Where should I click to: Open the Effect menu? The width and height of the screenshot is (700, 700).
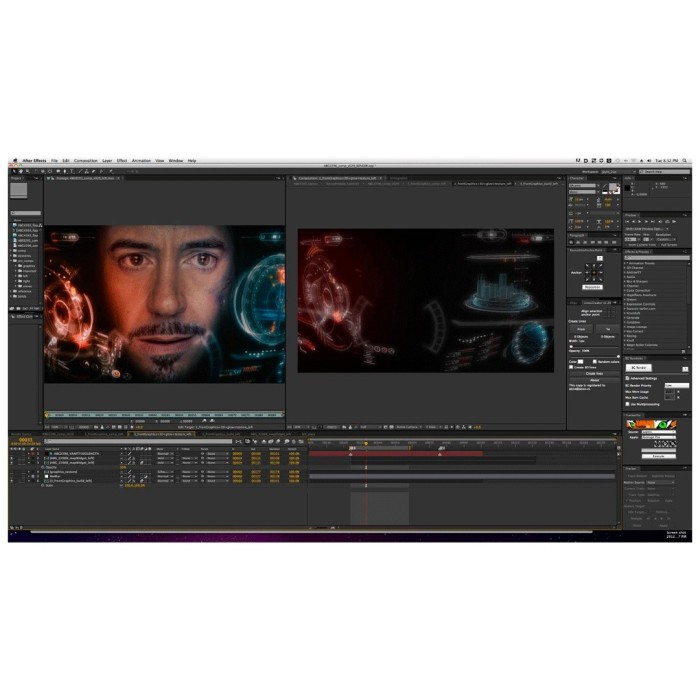(122, 161)
